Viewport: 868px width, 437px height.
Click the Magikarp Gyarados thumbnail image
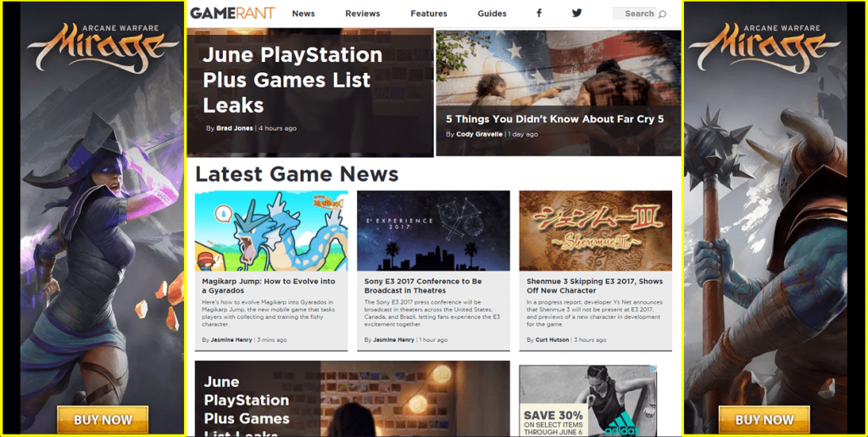point(271,231)
